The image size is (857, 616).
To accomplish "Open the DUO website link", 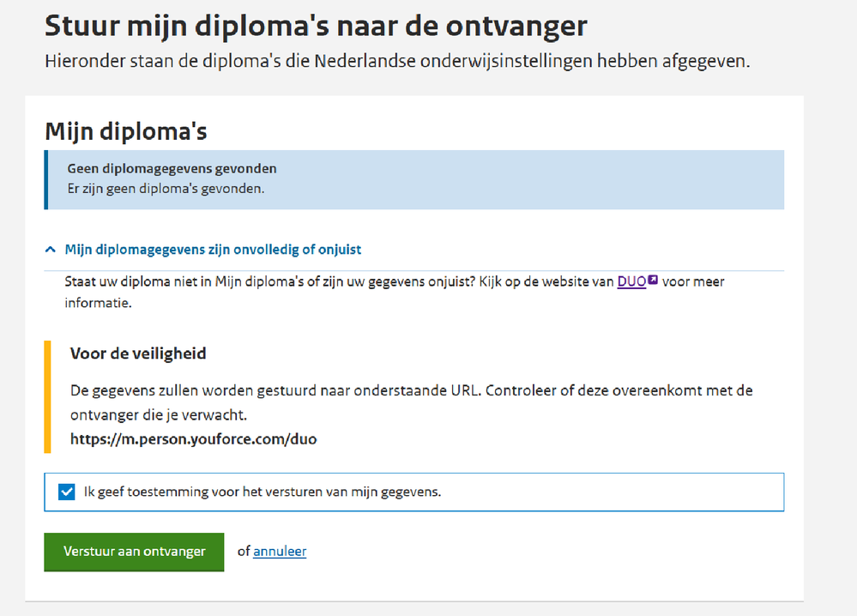I will click(x=632, y=281).
